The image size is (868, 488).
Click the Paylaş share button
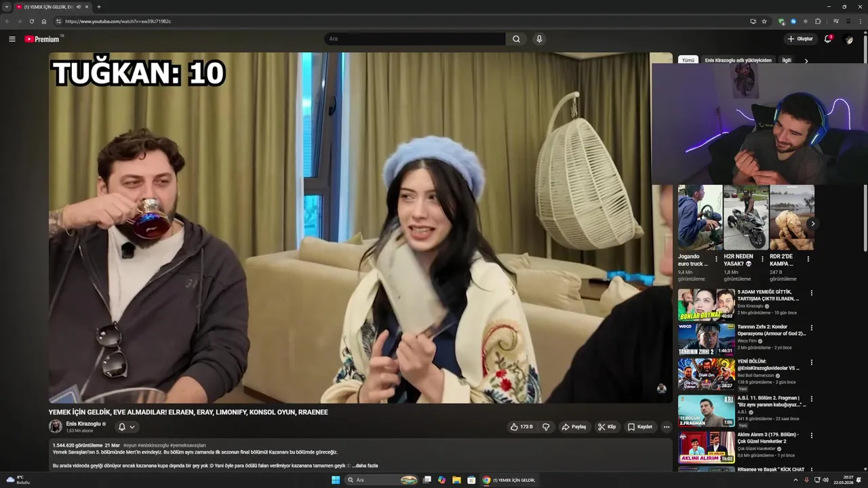pyautogui.click(x=574, y=427)
